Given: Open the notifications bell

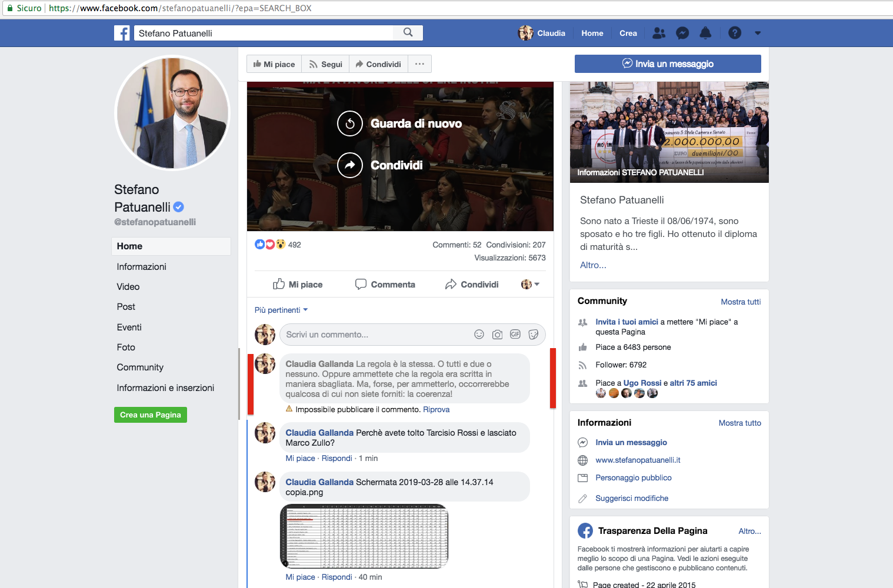Looking at the screenshot, I should pos(705,33).
